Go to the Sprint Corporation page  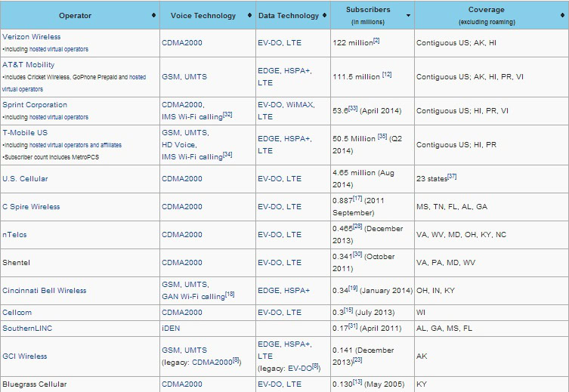tap(35, 105)
